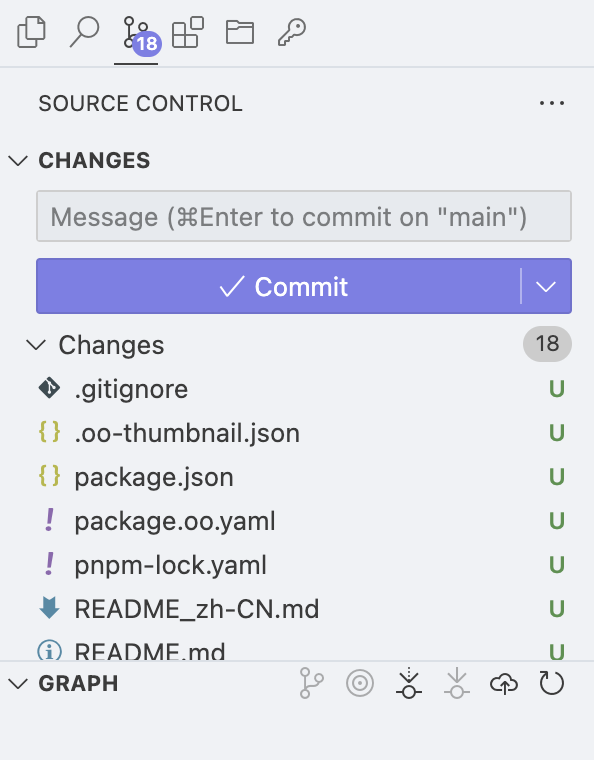Open the folder panel icon
594x760 pixels.
pyautogui.click(x=240, y=32)
